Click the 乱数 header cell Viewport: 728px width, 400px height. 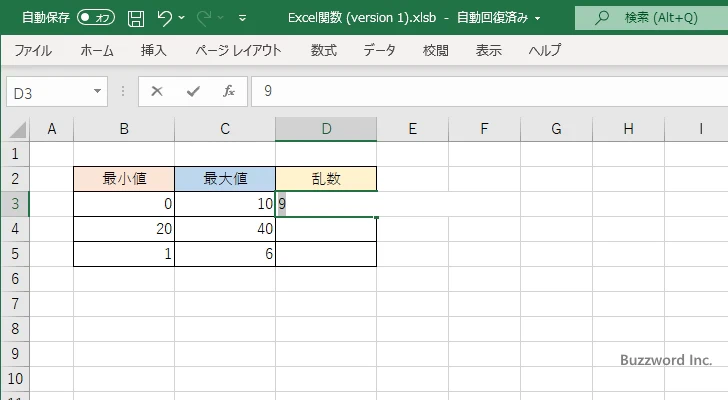tap(326, 179)
